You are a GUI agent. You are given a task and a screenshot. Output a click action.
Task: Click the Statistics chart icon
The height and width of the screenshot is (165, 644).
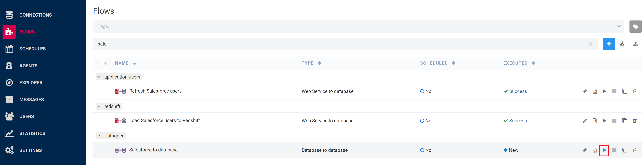click(x=9, y=133)
